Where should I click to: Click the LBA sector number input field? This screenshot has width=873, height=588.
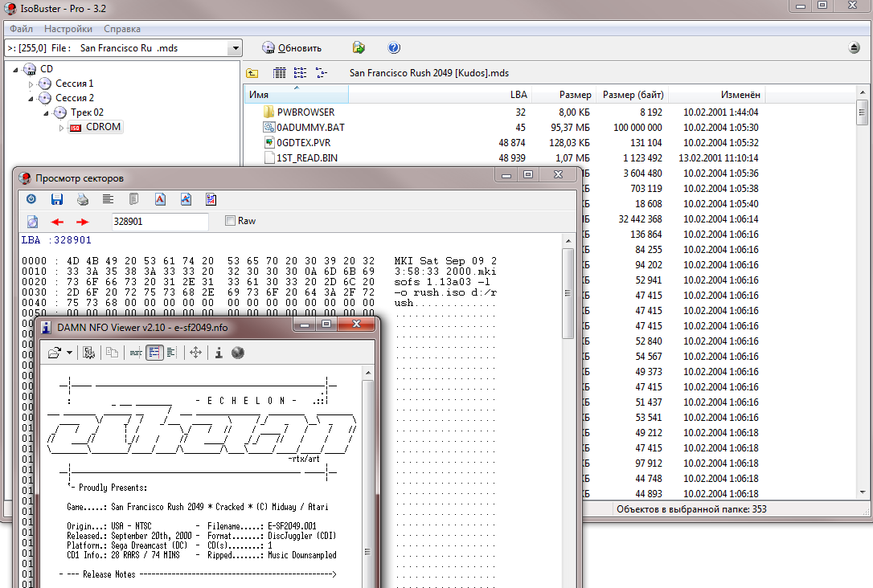tap(159, 221)
